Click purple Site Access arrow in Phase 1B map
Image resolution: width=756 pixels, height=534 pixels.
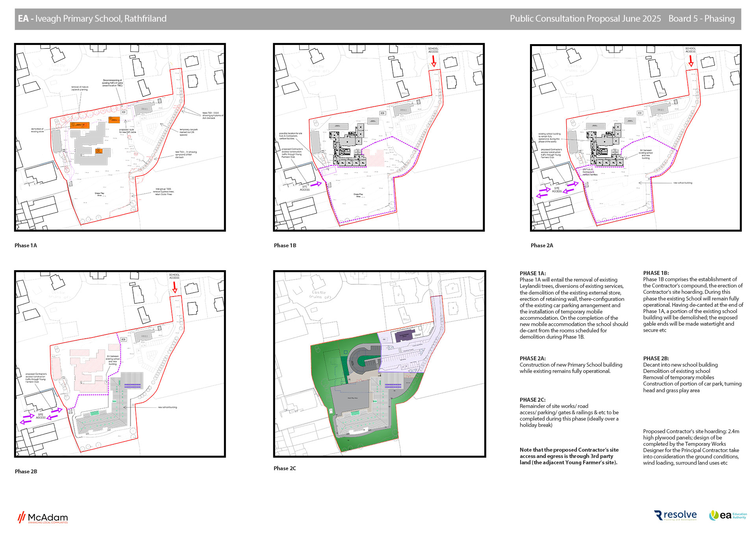[x=316, y=184]
